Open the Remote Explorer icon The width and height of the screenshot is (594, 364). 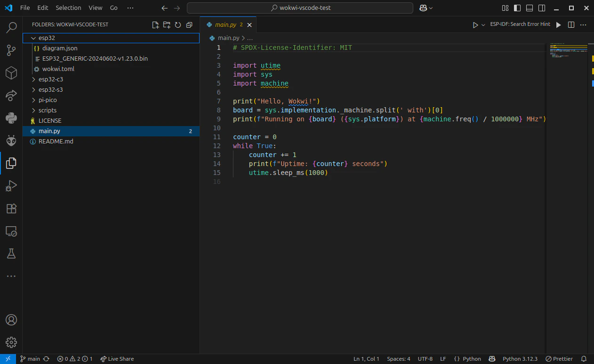tap(11, 231)
